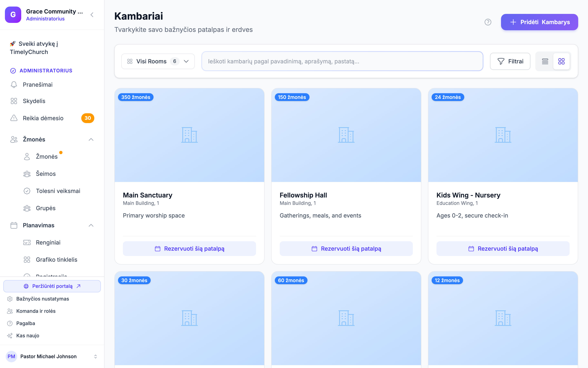Collapse the Žmonės sidebar section
588x368 pixels.
click(x=91, y=139)
